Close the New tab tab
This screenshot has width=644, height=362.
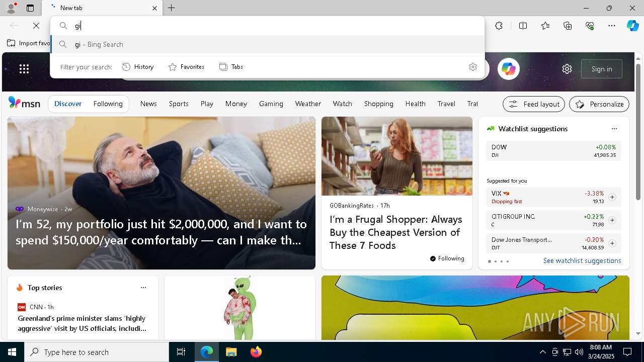coord(155,8)
